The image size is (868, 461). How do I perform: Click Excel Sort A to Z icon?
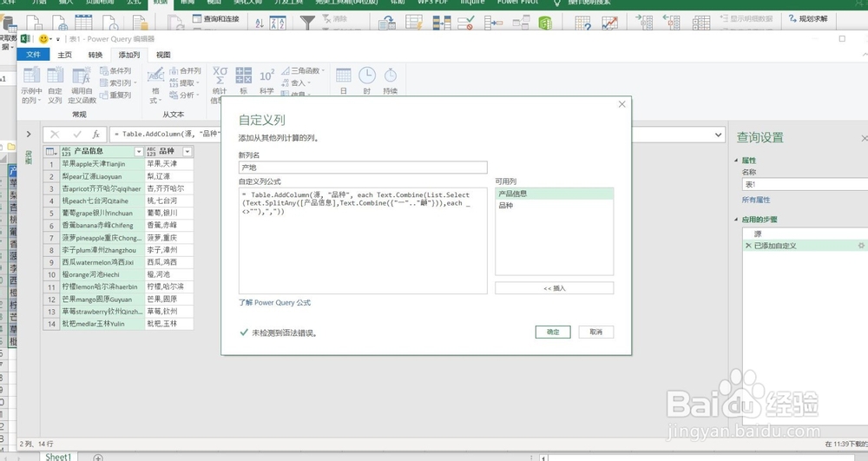pyautogui.click(x=260, y=23)
